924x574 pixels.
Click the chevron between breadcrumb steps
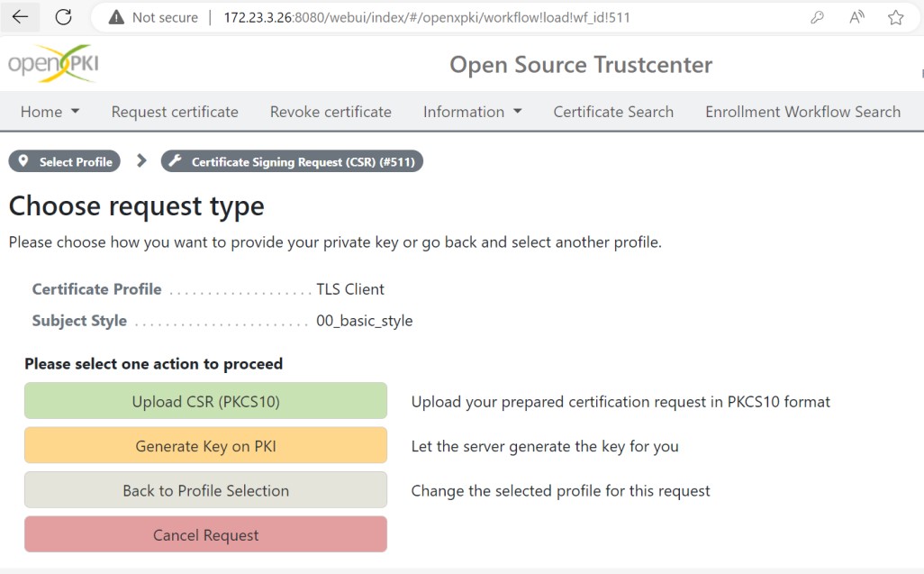click(140, 161)
